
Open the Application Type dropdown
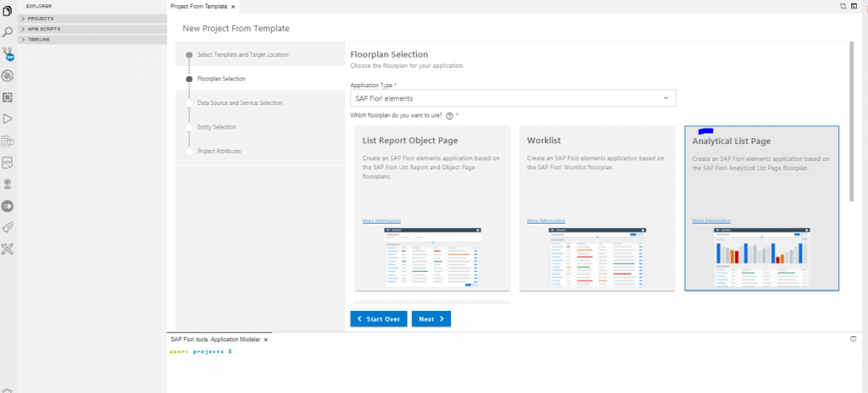point(513,98)
